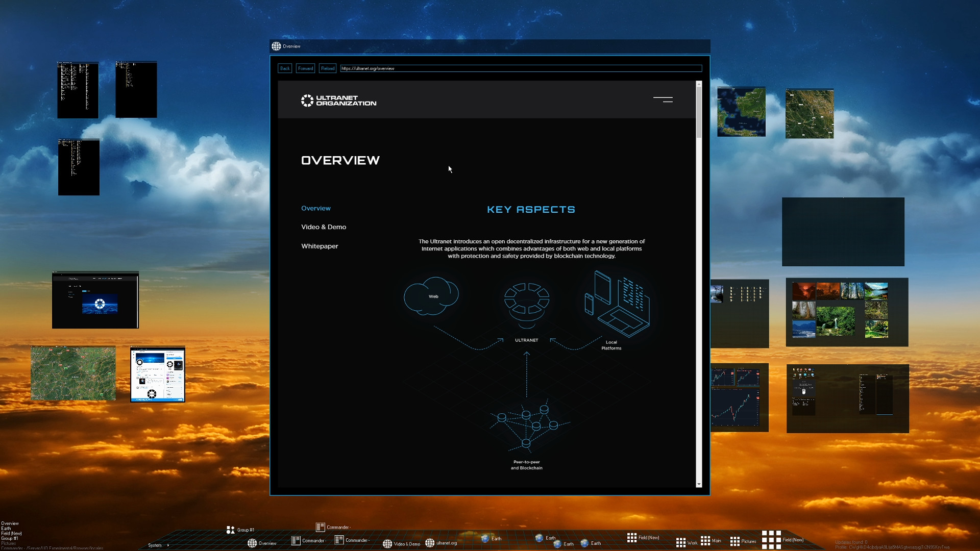Click the globe icon in the Overview title bar
This screenshot has height=551, width=980.
[x=275, y=46]
